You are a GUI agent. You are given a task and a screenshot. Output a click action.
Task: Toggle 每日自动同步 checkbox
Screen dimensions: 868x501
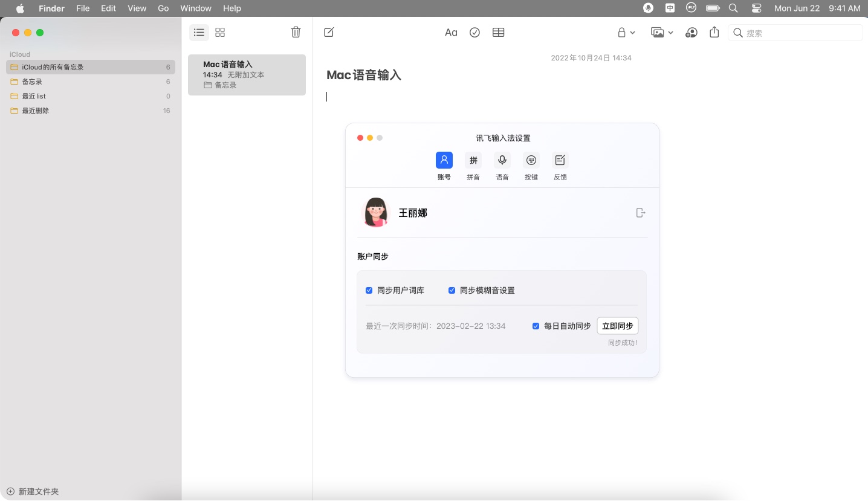536,326
